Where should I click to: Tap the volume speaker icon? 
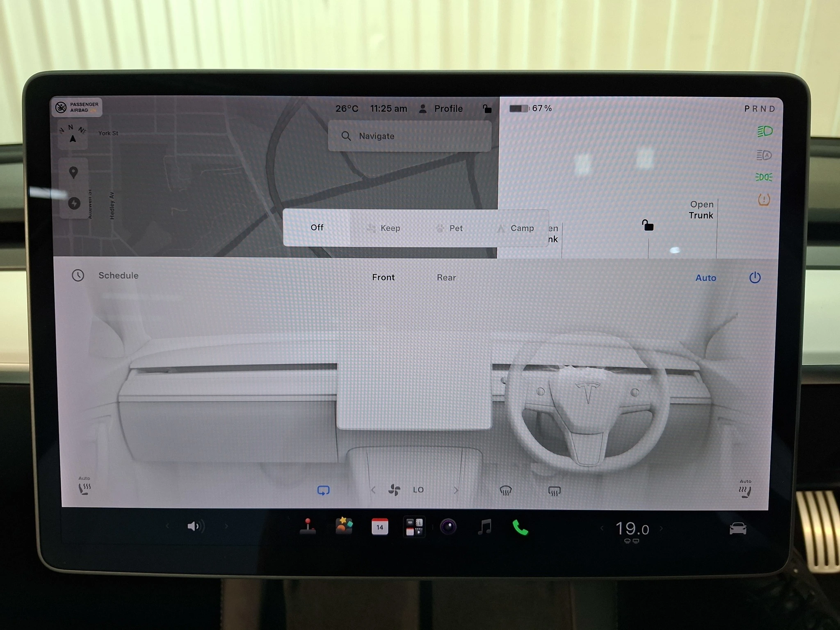tap(196, 526)
